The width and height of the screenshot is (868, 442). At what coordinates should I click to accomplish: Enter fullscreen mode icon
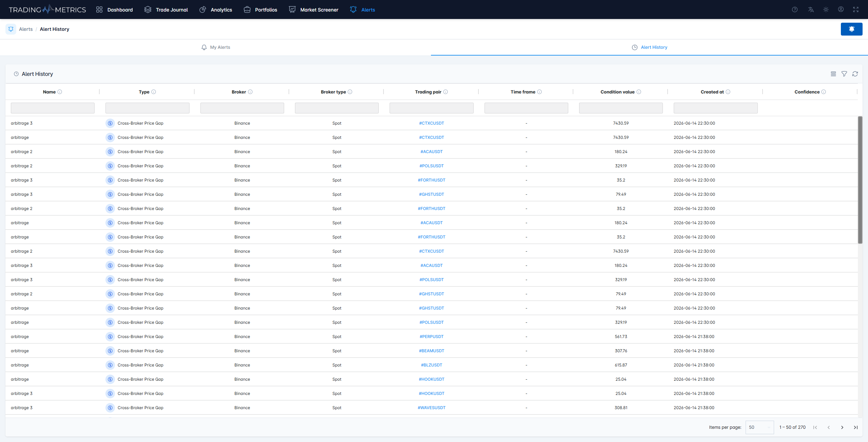point(856,9)
